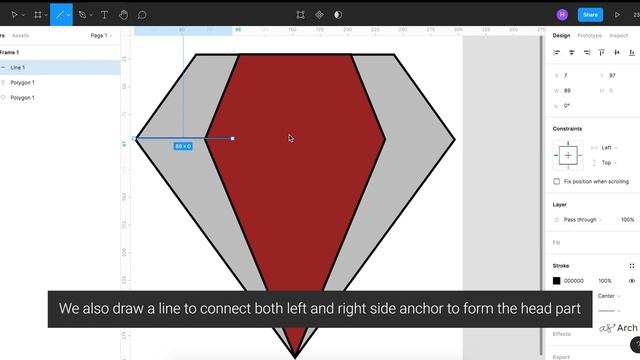The height and width of the screenshot is (360, 640).
Task: Click Align horizontal centers icon
Action: point(571,52)
